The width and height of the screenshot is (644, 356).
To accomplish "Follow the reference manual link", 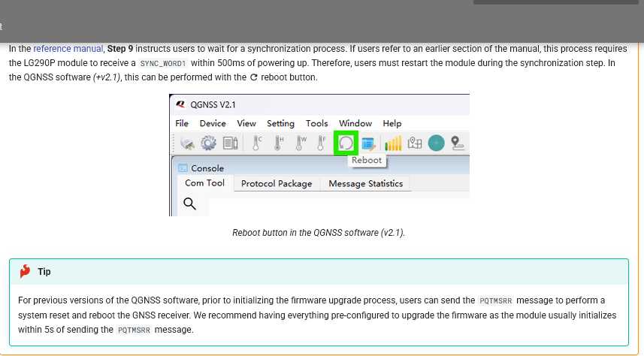I will pyautogui.click(x=68, y=48).
